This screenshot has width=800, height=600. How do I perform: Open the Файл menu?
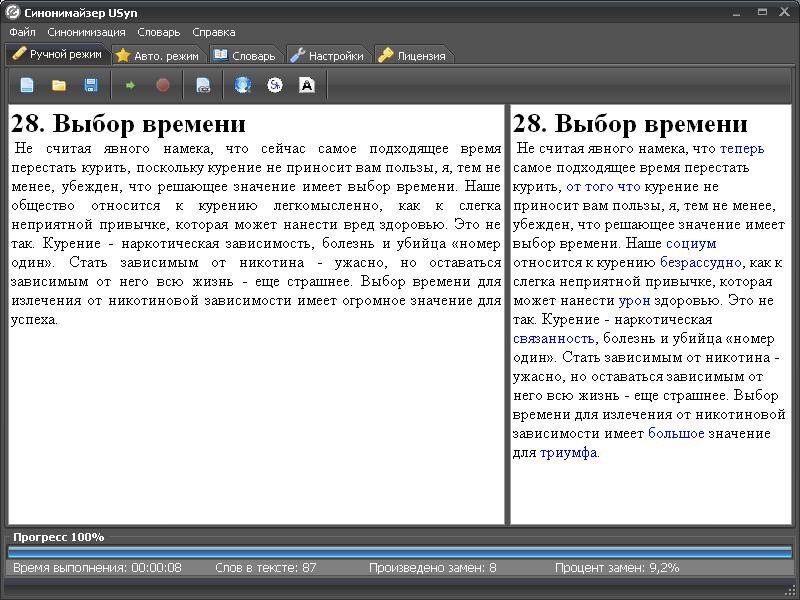(22, 31)
